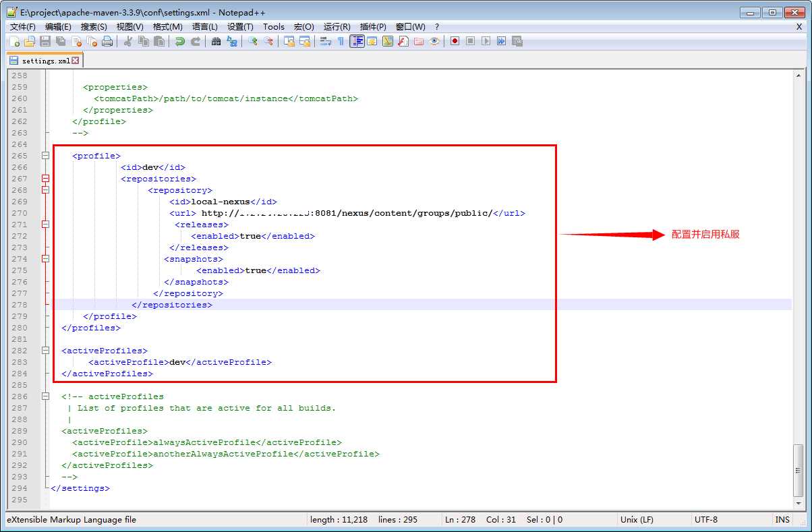Collapse the profile block at line 265
Screen dimensions: 812x532
tap(46, 156)
